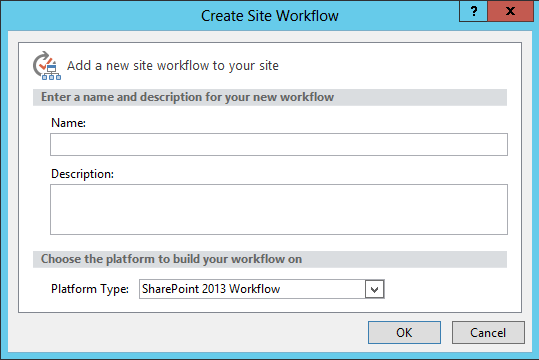
Task: Click the Description: label
Action: pyautogui.click(x=82, y=174)
